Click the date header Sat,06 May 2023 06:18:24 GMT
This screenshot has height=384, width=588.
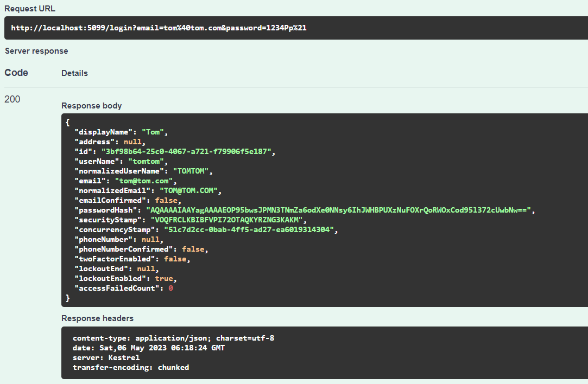[x=149, y=348]
